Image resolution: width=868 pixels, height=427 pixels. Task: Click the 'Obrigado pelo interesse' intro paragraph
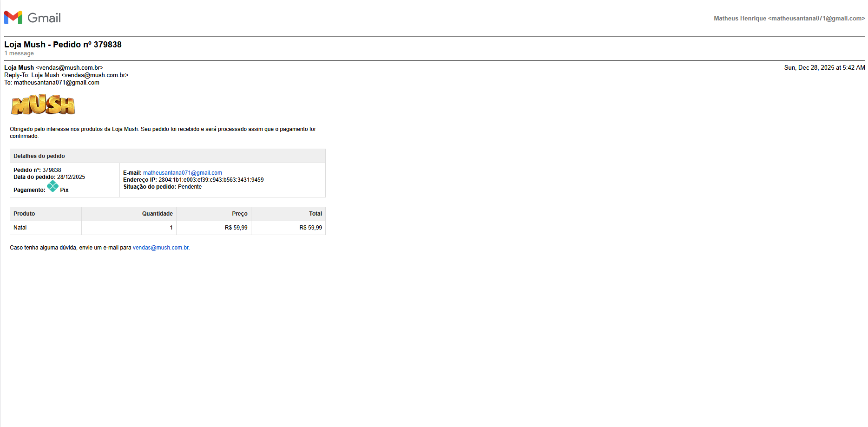pyautogui.click(x=163, y=133)
